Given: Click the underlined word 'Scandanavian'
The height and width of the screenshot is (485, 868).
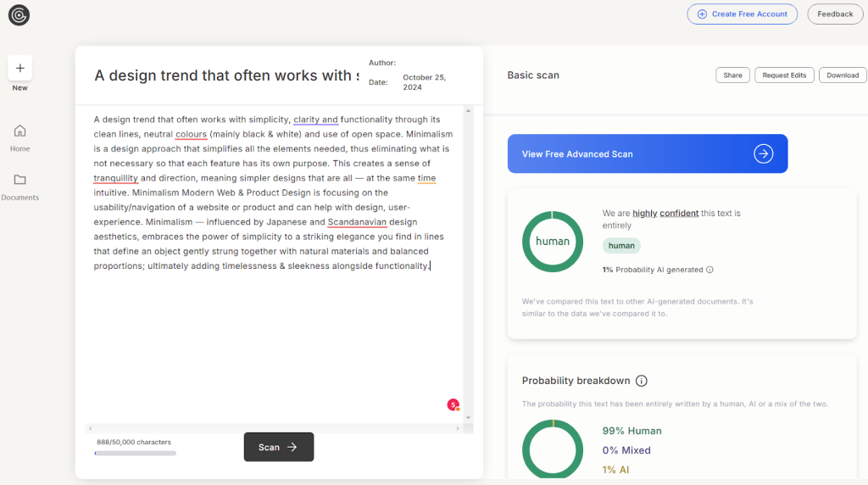Looking at the screenshot, I should coord(357,222).
